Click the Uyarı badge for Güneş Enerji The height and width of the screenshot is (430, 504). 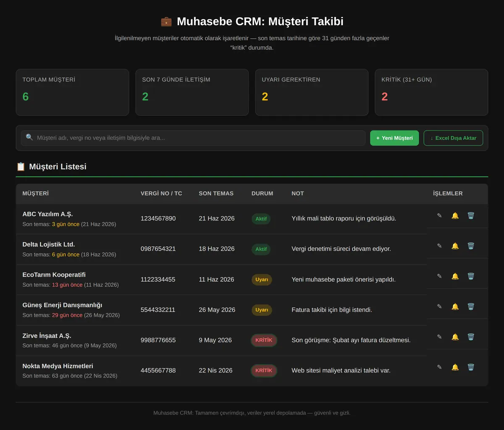click(x=262, y=310)
